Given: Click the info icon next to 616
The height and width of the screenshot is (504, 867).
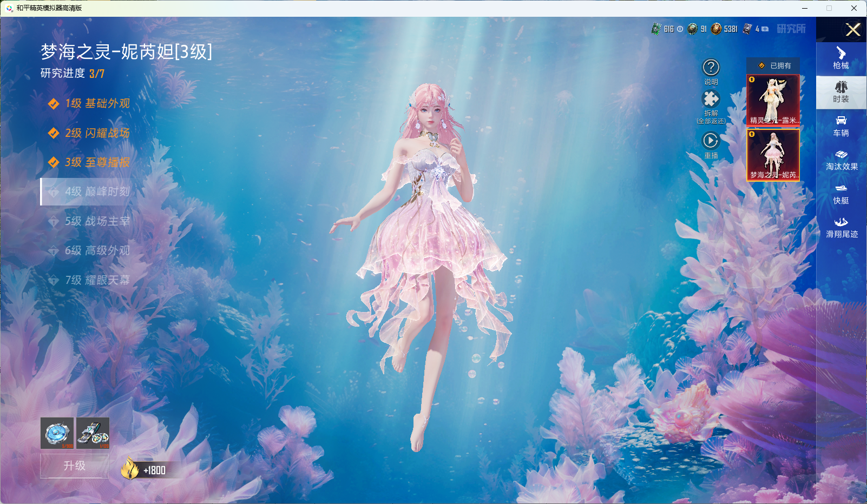Looking at the screenshot, I should pyautogui.click(x=680, y=29).
